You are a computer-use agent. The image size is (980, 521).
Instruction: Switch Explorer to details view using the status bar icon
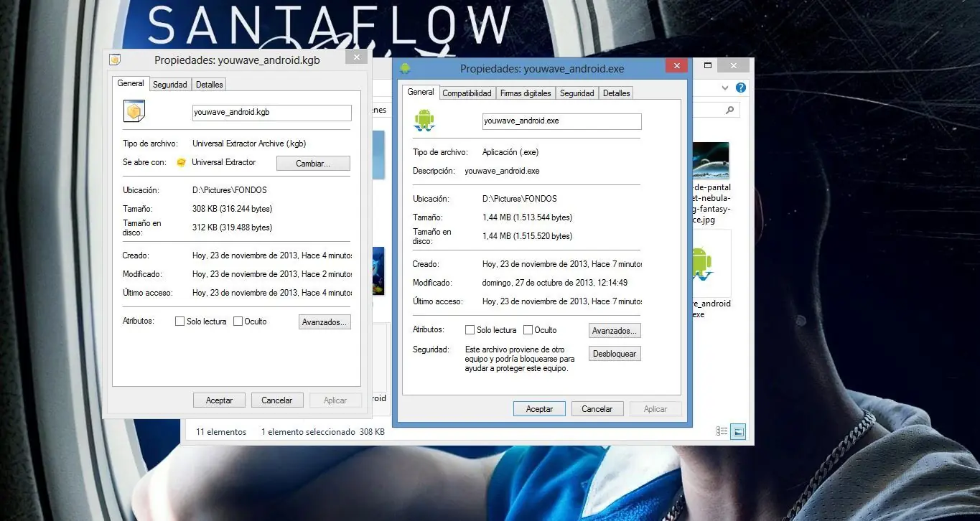tap(722, 431)
